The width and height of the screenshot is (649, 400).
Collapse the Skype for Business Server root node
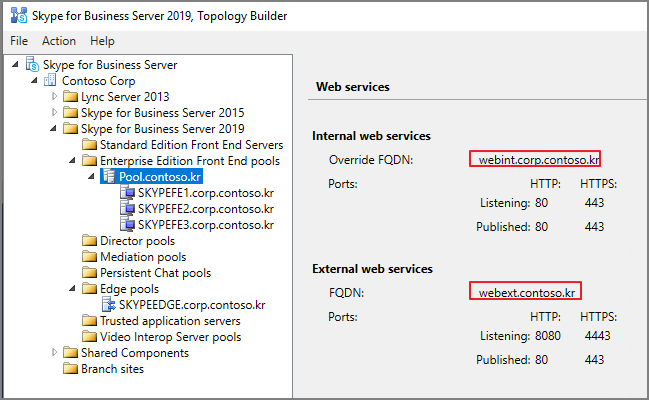tap(16, 65)
